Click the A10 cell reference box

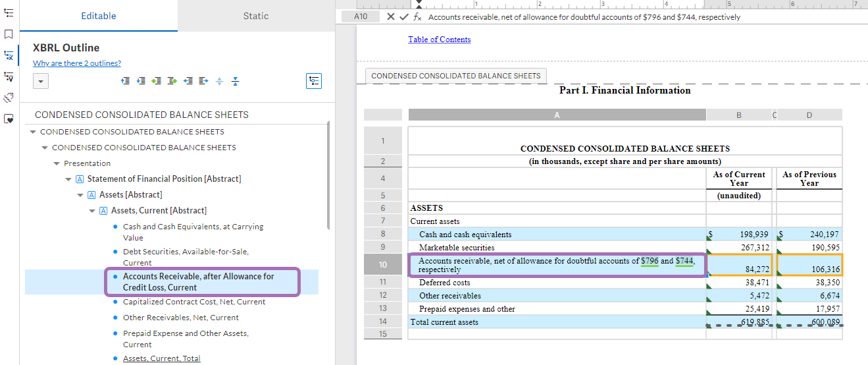point(361,16)
